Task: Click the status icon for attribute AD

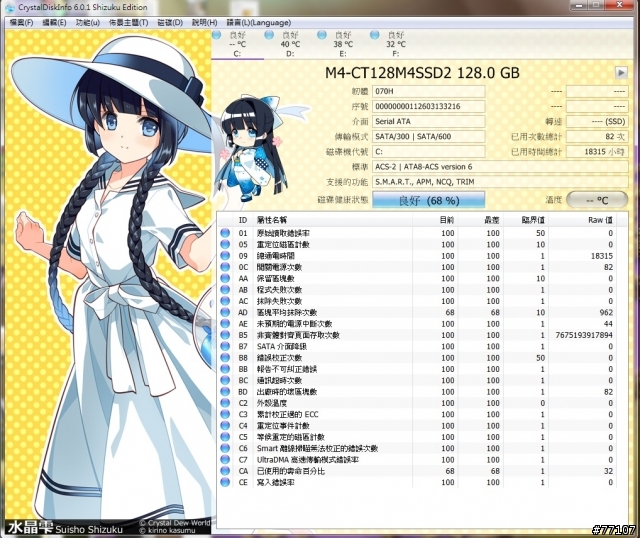Action: tap(225, 312)
